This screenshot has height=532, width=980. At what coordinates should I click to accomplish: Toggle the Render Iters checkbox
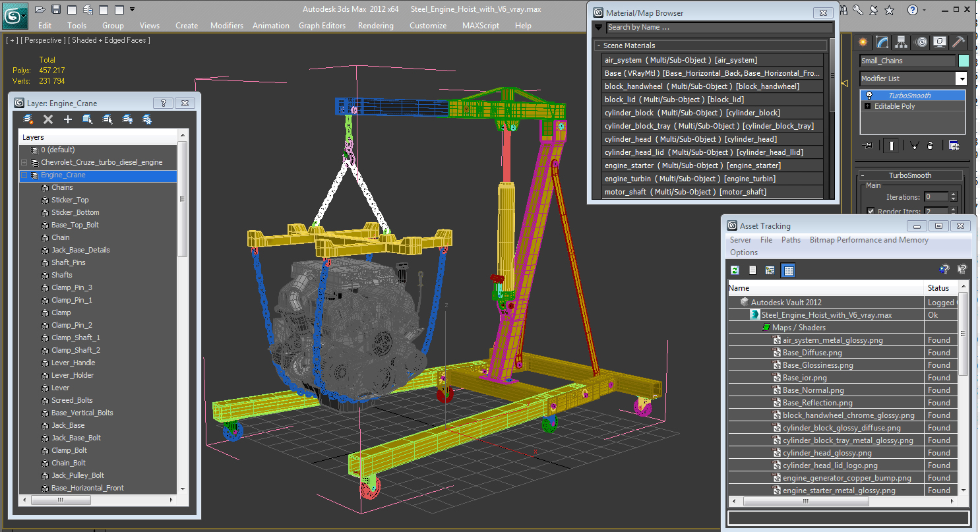point(871,212)
